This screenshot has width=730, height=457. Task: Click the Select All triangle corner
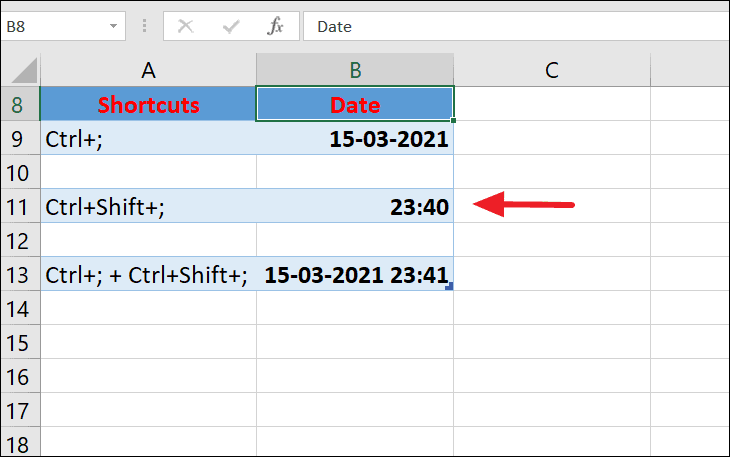[23, 70]
